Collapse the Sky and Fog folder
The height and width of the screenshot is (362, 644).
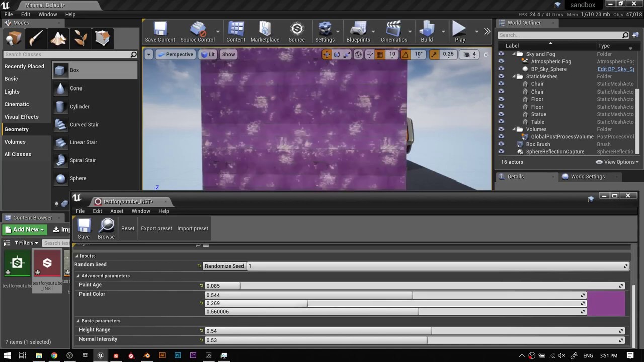[514, 54]
